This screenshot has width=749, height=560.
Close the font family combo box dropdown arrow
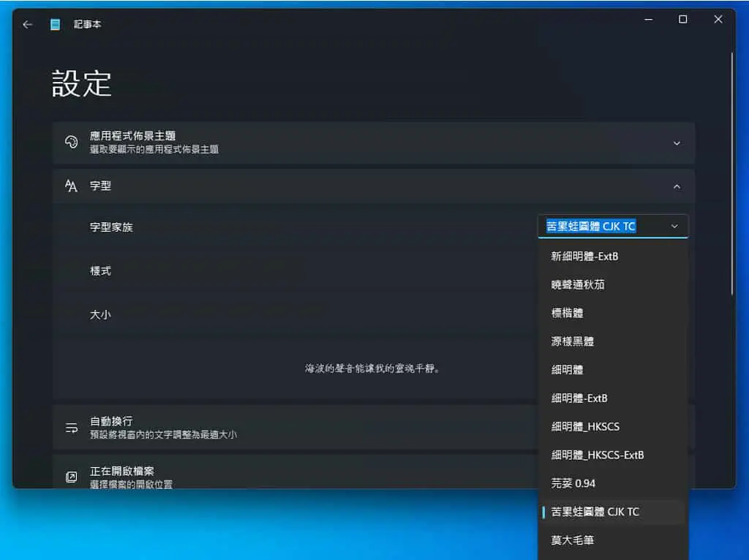pyautogui.click(x=674, y=227)
